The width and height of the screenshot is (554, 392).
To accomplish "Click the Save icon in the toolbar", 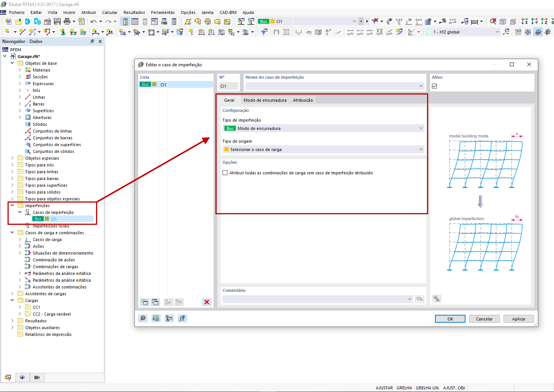I will pyautogui.click(x=57, y=21).
